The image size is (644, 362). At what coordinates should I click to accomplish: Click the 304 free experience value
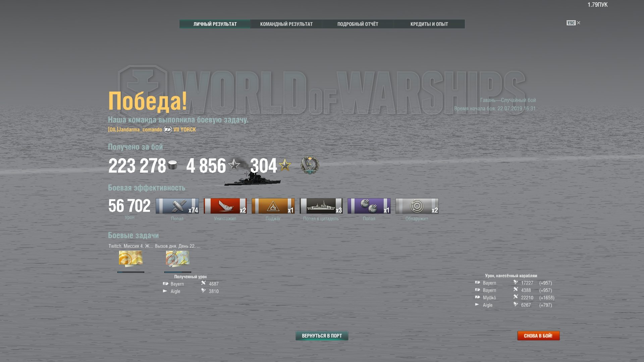click(x=264, y=166)
